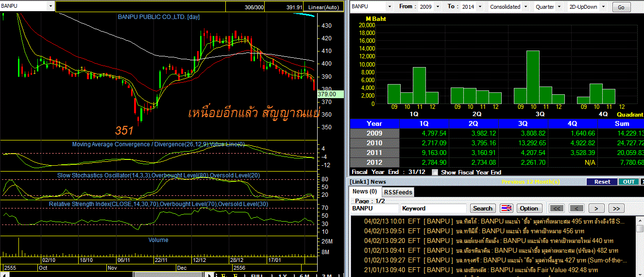The height and width of the screenshot is (277, 644).
Task: Open news item dated 01/02/13 09:27
Action: tap(496, 260)
